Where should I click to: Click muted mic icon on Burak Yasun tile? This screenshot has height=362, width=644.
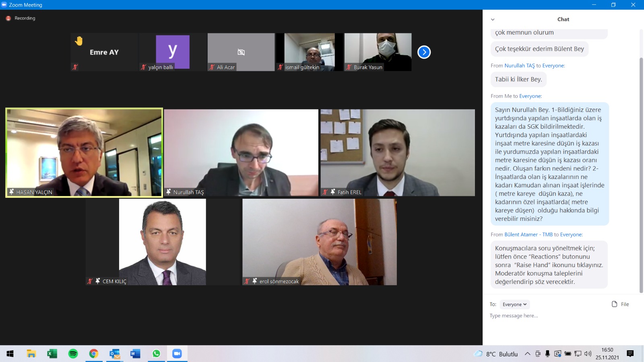[349, 67]
